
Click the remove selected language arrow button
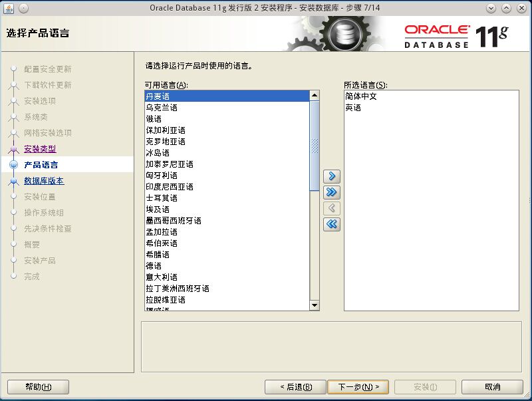coord(331,208)
